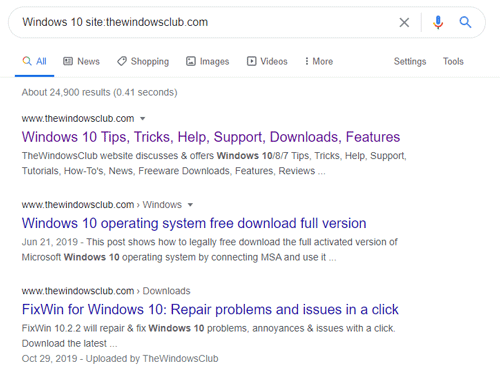The image size is (500, 376).
Task: Click the Shopping tag icon
Action: pos(122,61)
